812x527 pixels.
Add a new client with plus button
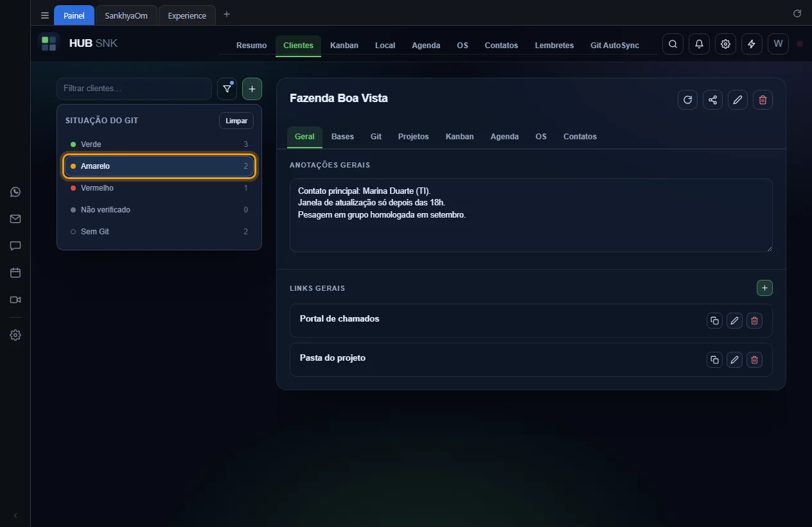coord(252,89)
